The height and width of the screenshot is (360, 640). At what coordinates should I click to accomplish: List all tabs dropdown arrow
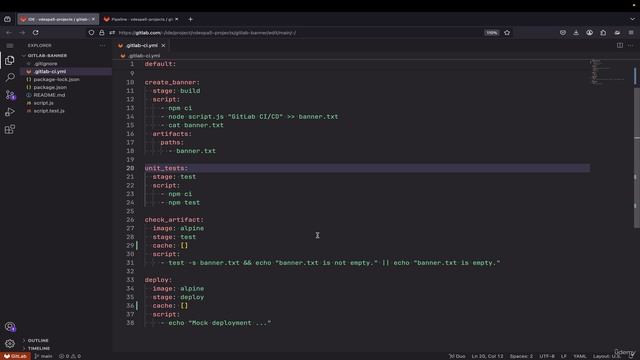(632, 19)
